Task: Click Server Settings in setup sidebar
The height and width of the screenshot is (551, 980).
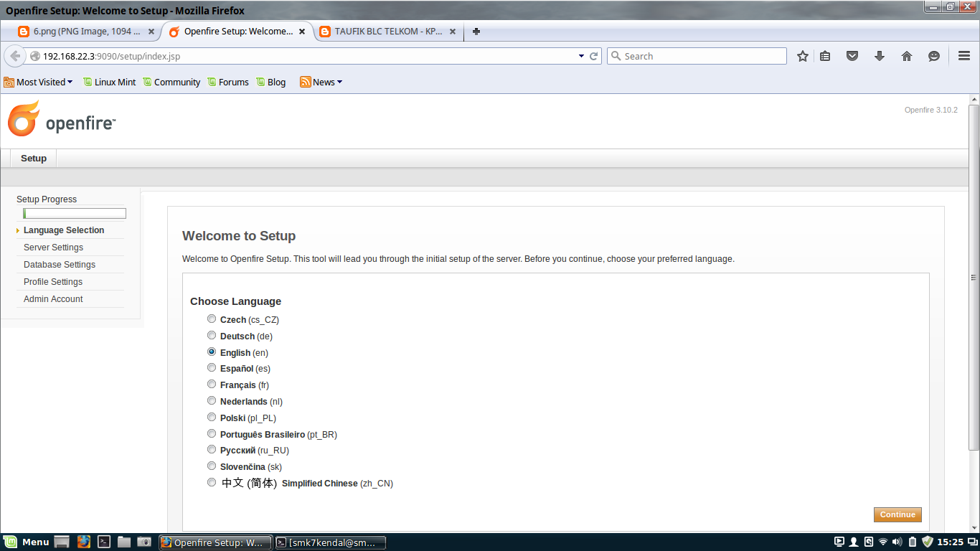Action: pos(53,248)
